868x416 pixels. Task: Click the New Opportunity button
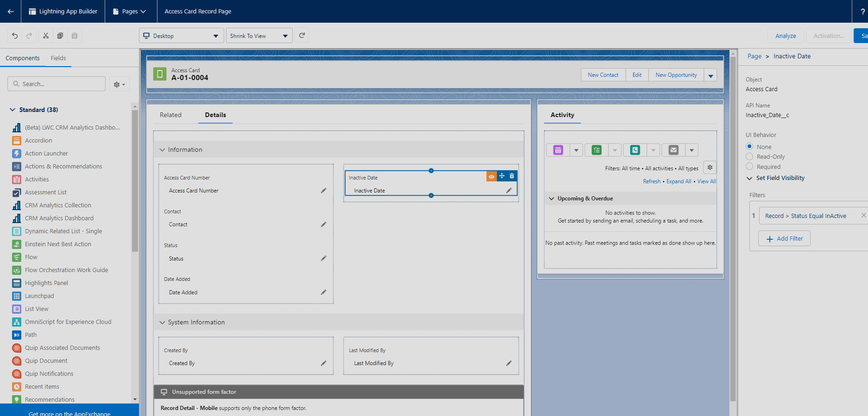[x=676, y=75]
